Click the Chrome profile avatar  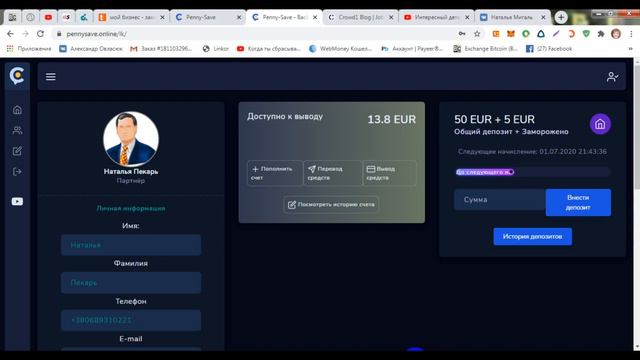pyautogui.click(x=616, y=34)
